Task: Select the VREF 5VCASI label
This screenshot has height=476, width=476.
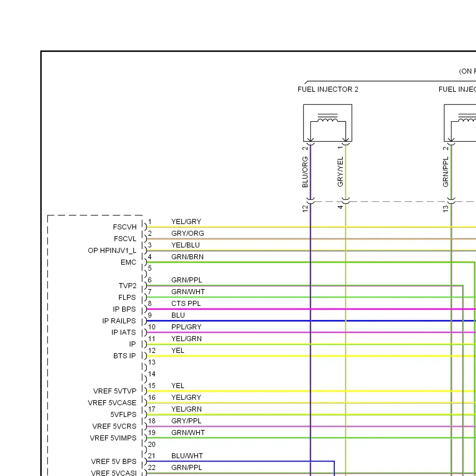Action: (x=114, y=473)
